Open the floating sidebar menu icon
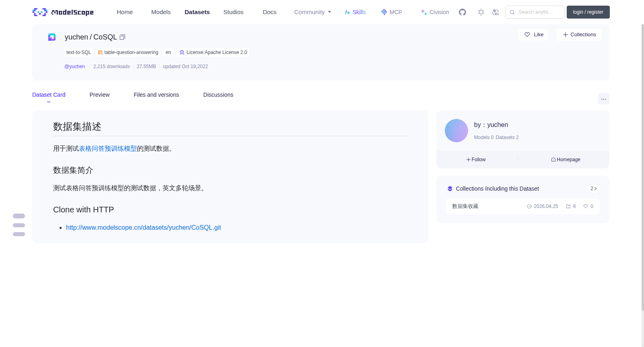This screenshot has height=347, width=644. pyautogui.click(x=19, y=225)
